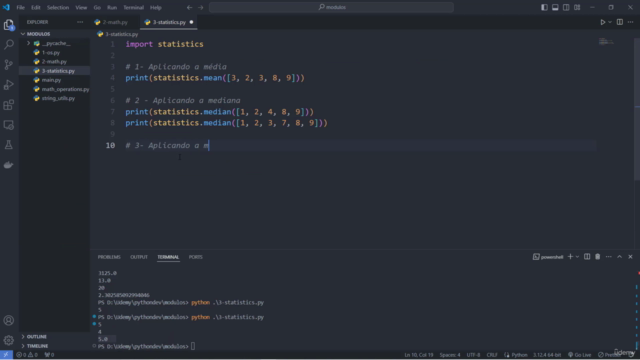Close the terminal panel
The image size is (640, 360).
click(630, 257)
